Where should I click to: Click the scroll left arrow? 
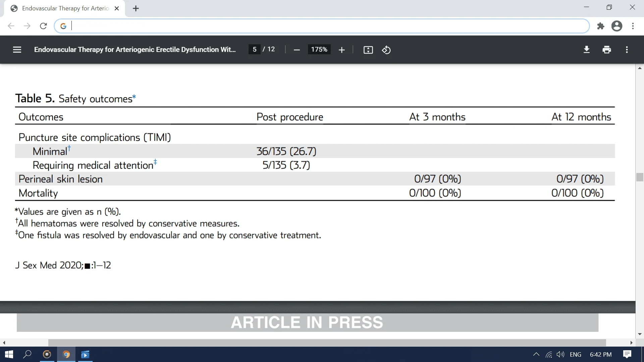click(4, 343)
